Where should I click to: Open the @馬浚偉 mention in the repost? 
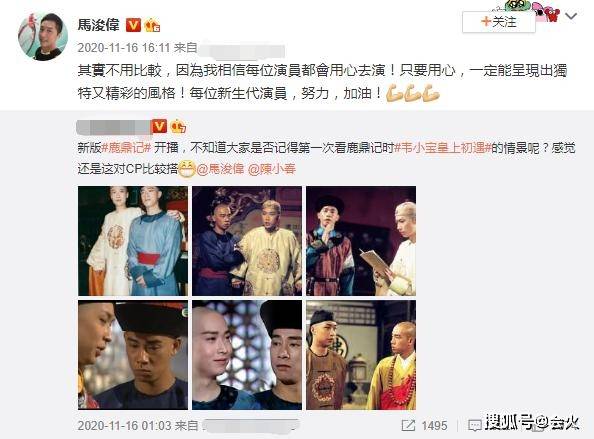click(x=220, y=169)
